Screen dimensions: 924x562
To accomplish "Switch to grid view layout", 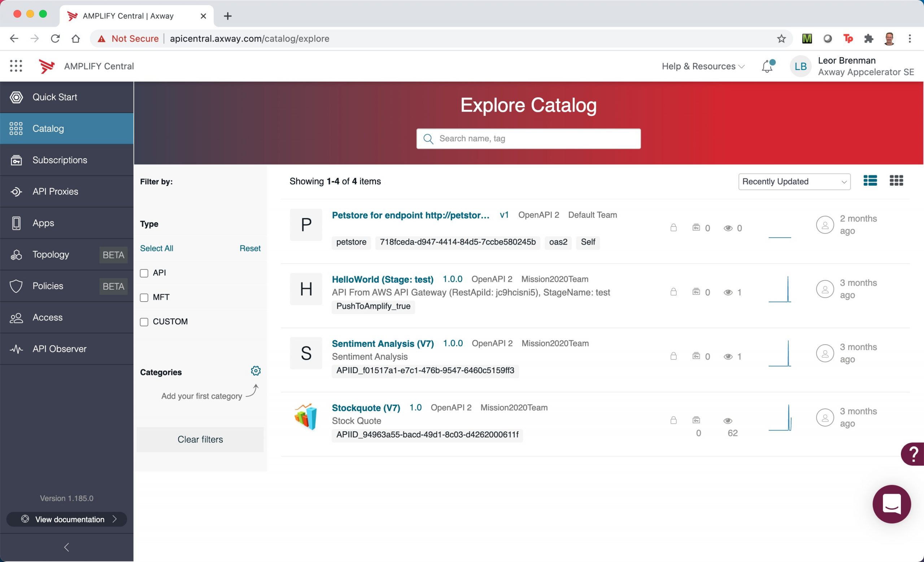I will point(896,181).
